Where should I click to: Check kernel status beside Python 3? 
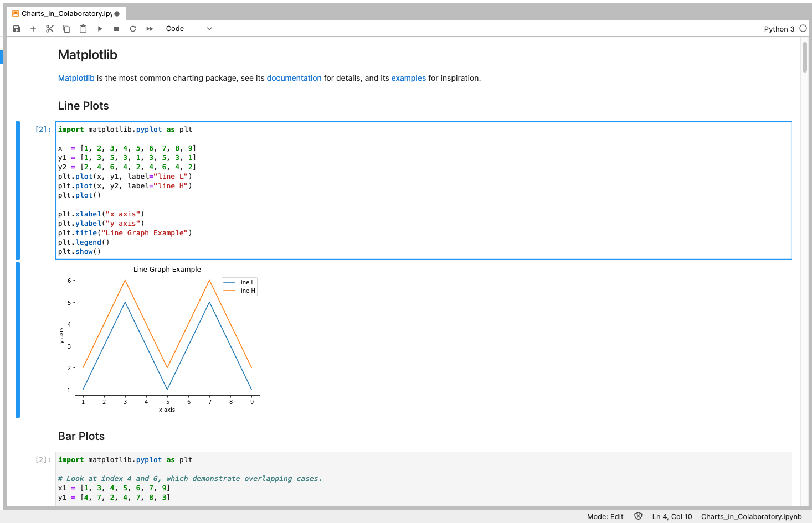pos(803,28)
